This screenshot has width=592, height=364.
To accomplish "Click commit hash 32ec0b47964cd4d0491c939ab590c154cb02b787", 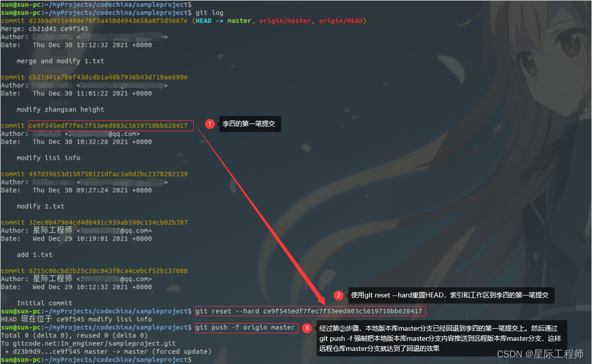I will 108,222.
